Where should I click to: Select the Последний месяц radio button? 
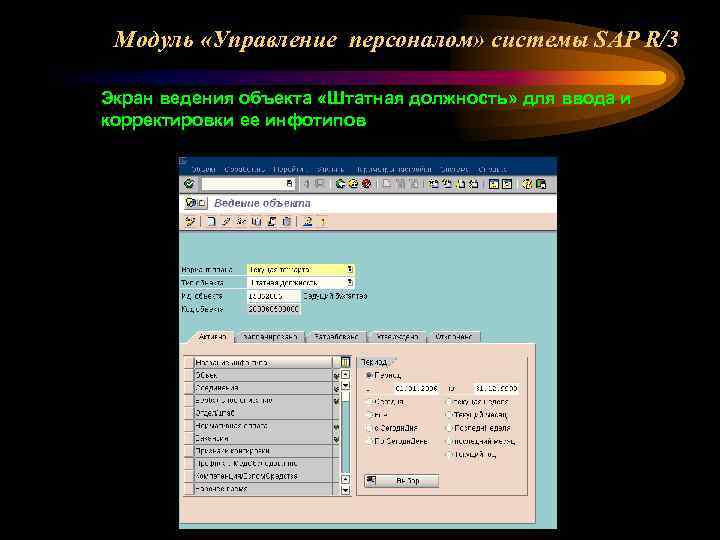tap(449, 441)
